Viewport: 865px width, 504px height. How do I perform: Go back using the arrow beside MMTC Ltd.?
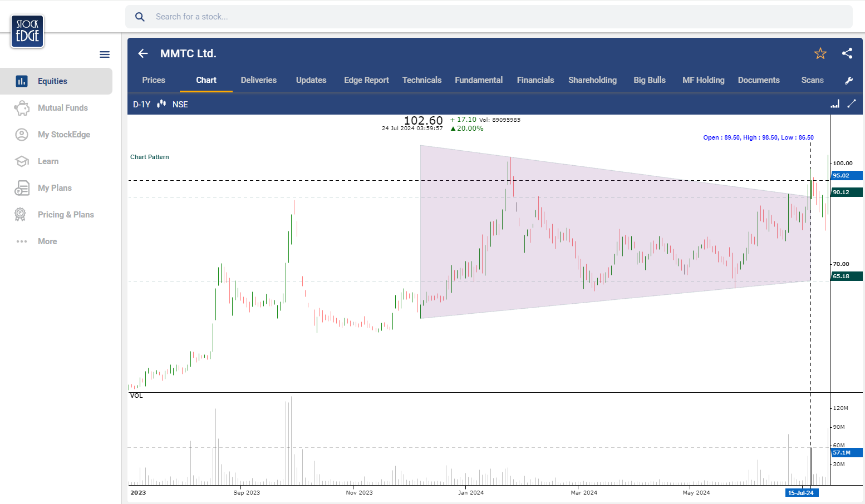(143, 53)
